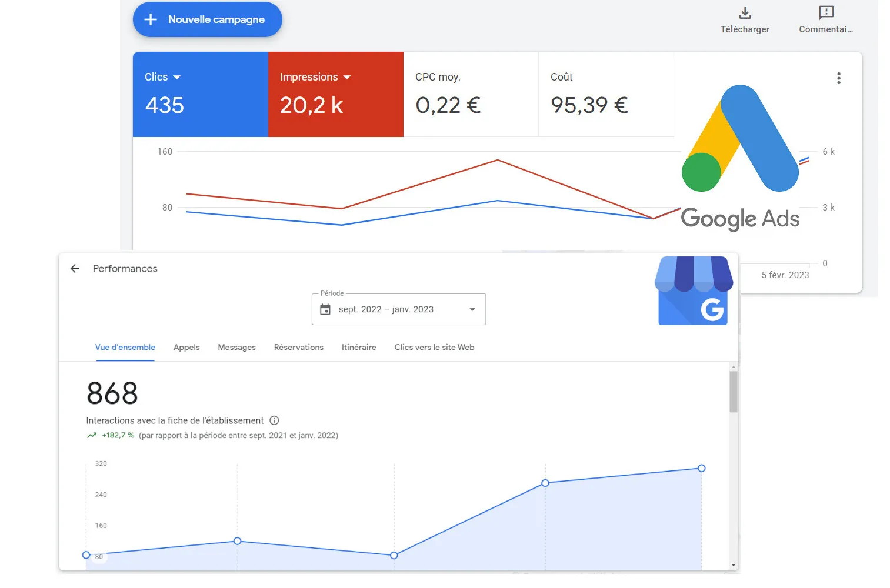Click the 95,39 € cost value

point(589,105)
